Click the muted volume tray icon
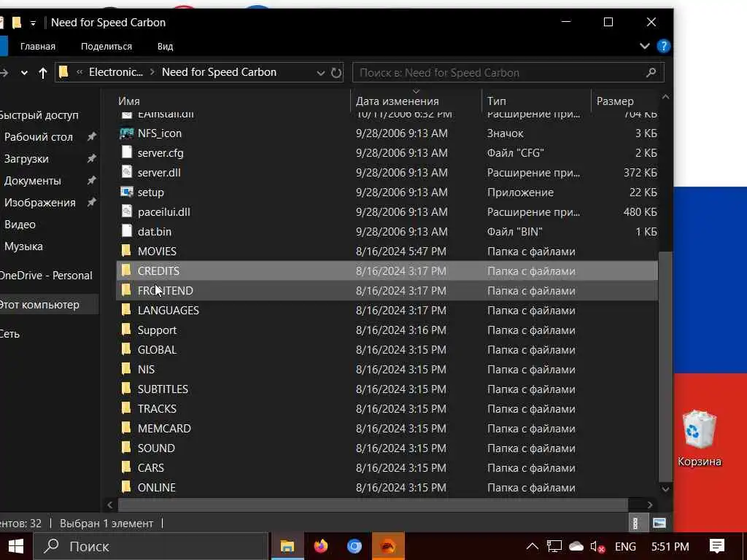The width and height of the screenshot is (747, 560). (597, 547)
